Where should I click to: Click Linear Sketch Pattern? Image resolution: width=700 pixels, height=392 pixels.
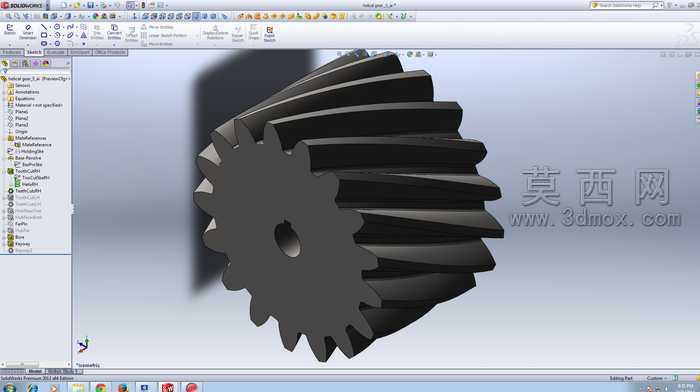(164, 35)
